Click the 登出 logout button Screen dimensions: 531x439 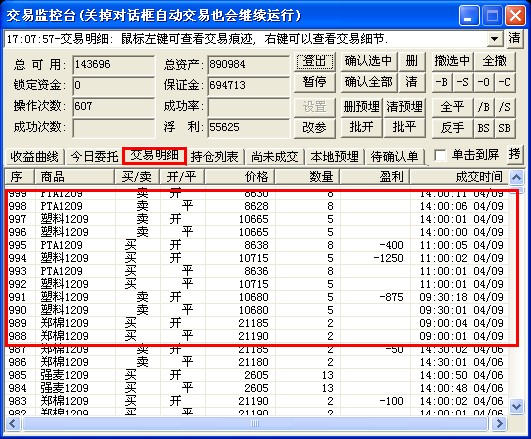click(x=315, y=61)
